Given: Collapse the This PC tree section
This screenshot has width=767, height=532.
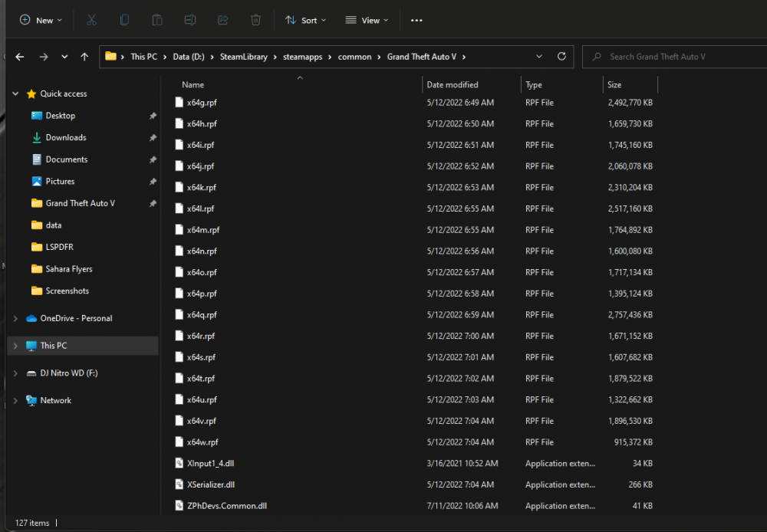Looking at the screenshot, I should pos(15,346).
